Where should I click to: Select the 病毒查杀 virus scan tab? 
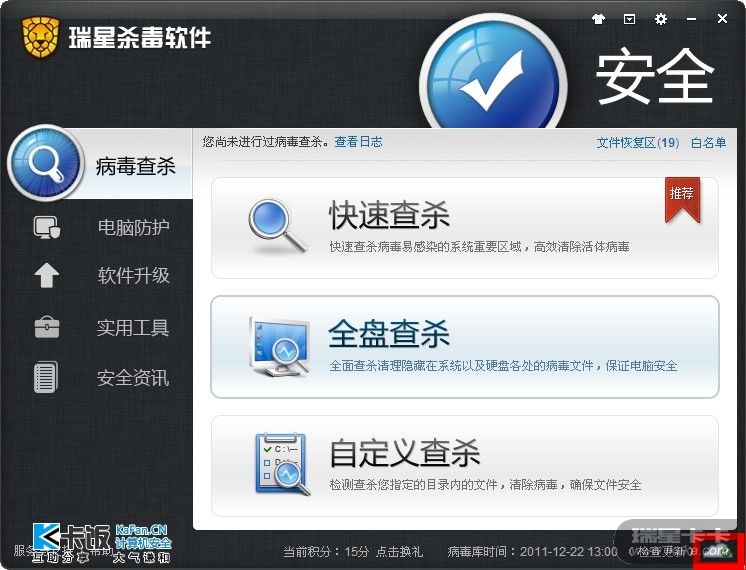tap(99, 164)
